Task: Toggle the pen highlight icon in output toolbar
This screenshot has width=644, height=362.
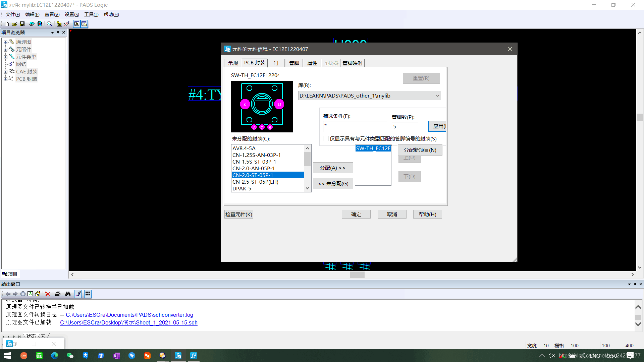Action: (x=78, y=294)
